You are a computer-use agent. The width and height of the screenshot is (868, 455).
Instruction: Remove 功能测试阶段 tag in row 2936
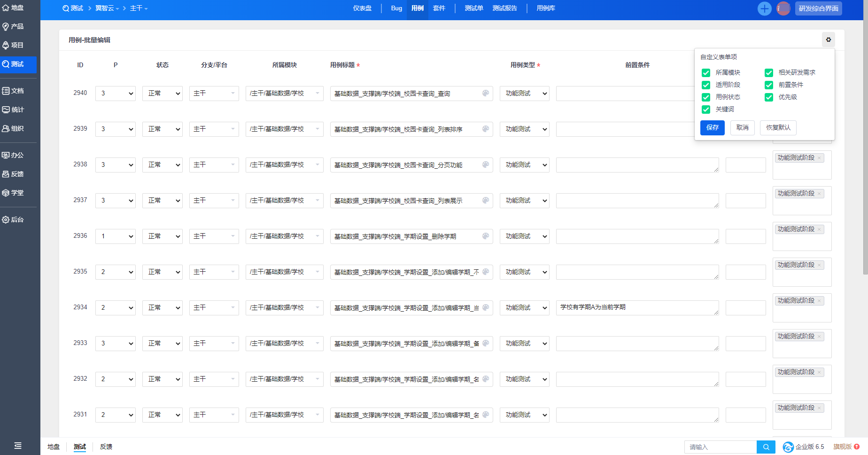click(x=819, y=229)
